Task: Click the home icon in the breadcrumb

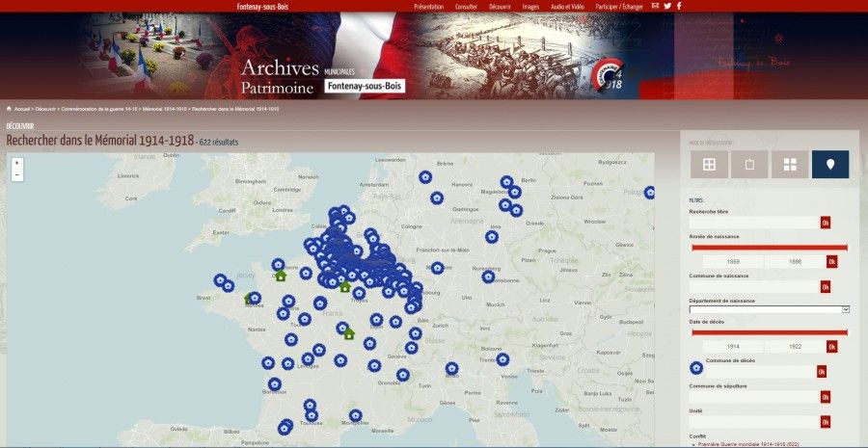Action: click(x=9, y=109)
